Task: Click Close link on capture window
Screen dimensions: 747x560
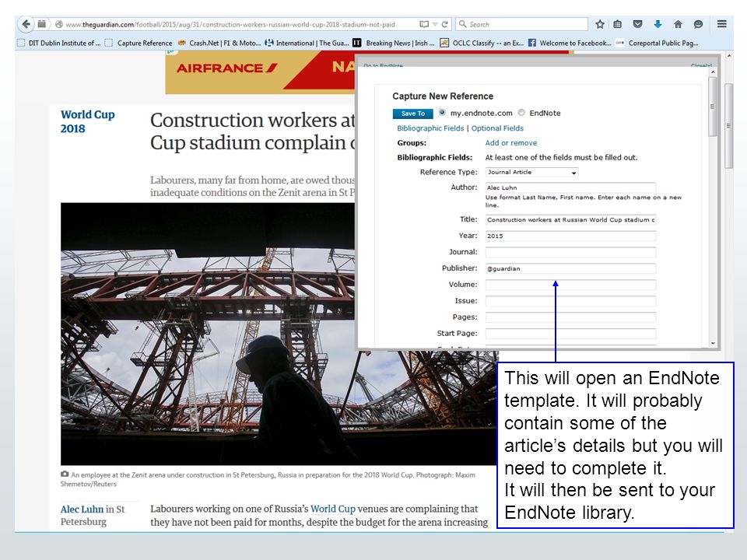Action: point(701,65)
